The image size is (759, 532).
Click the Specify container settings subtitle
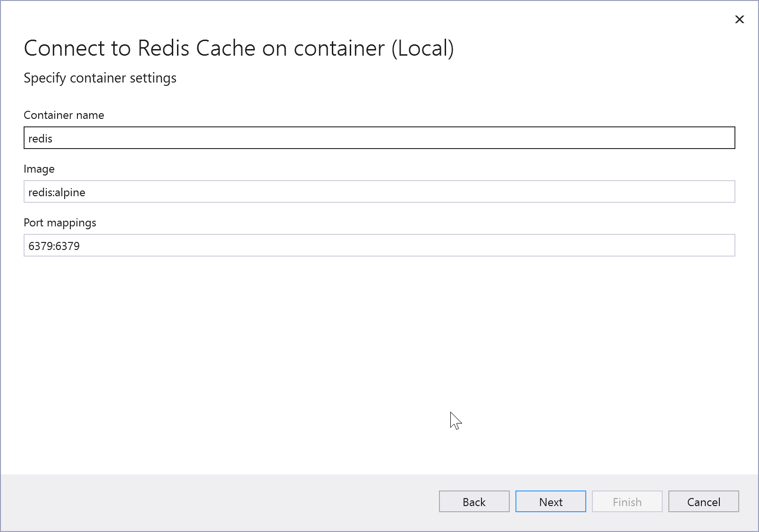(100, 78)
